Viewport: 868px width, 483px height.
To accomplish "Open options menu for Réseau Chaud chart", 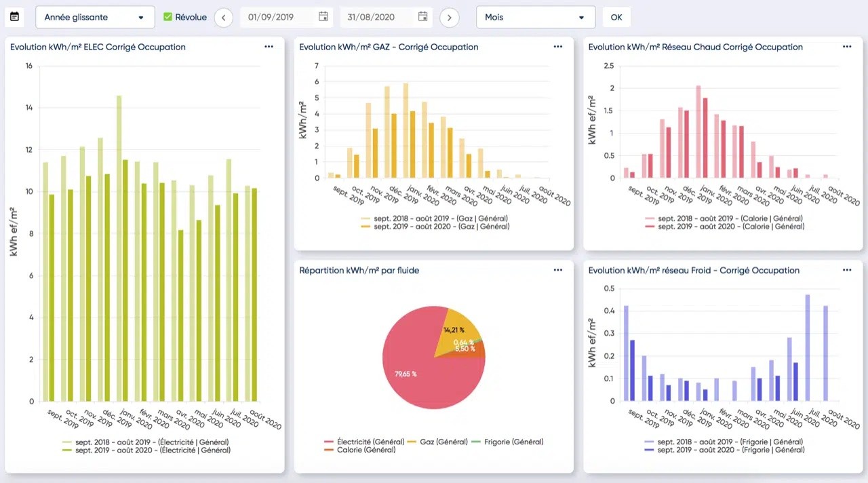I will [847, 47].
